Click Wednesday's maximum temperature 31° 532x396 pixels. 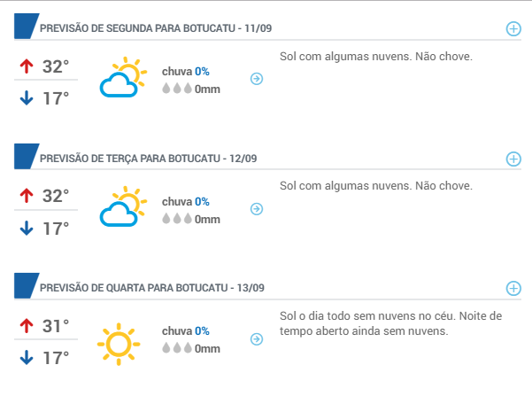[56, 326]
